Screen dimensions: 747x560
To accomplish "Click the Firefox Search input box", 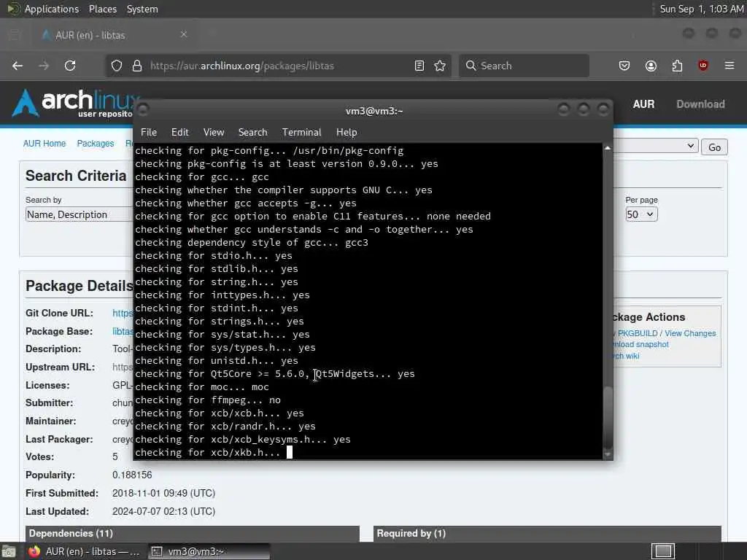I will tap(524, 66).
